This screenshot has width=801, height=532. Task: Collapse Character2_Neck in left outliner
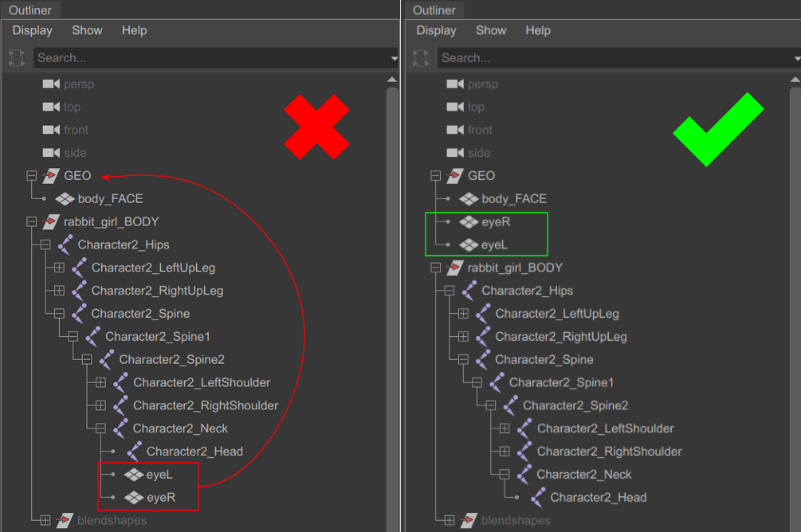pos(100,428)
